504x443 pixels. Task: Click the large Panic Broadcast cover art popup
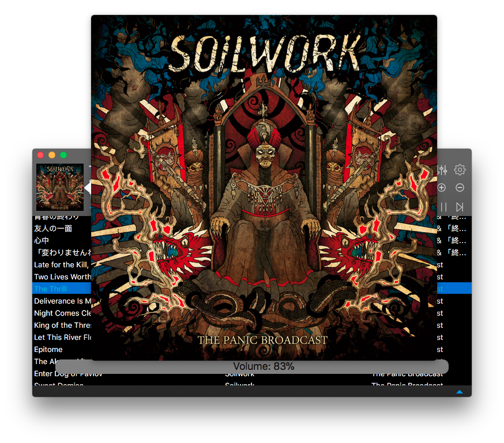(x=264, y=187)
